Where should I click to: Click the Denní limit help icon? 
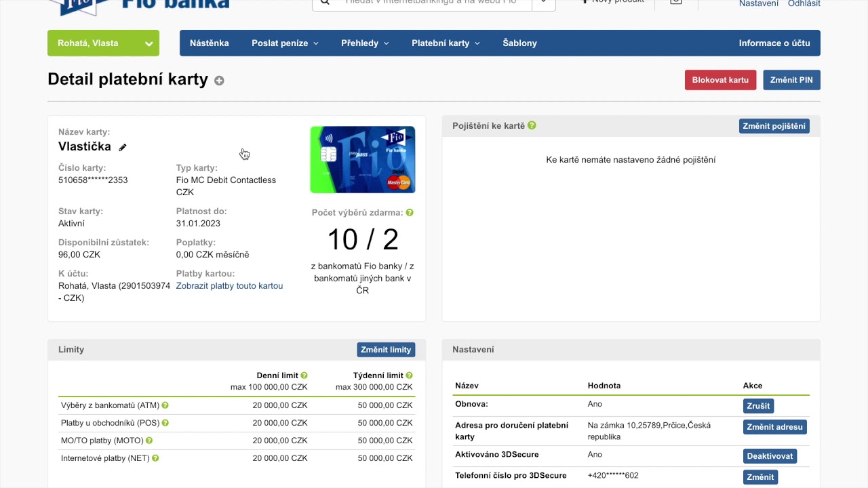pos(304,375)
